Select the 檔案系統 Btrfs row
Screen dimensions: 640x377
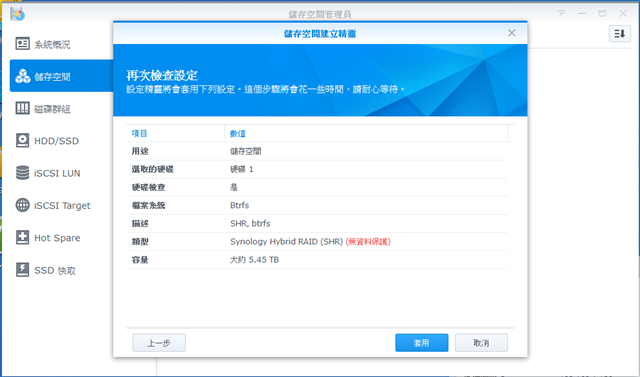point(317,205)
